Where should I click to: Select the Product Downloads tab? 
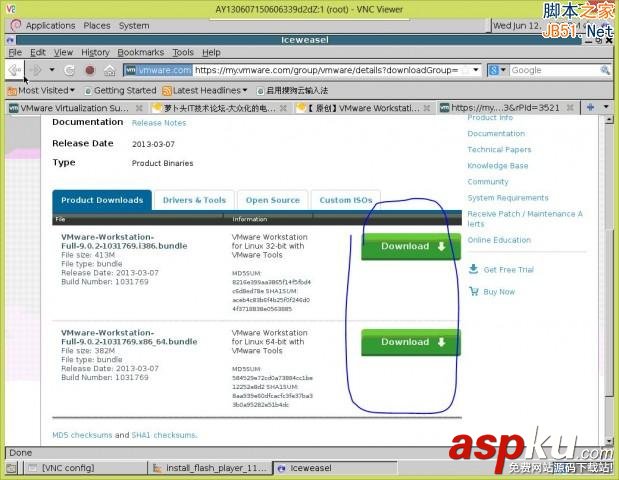(x=102, y=201)
